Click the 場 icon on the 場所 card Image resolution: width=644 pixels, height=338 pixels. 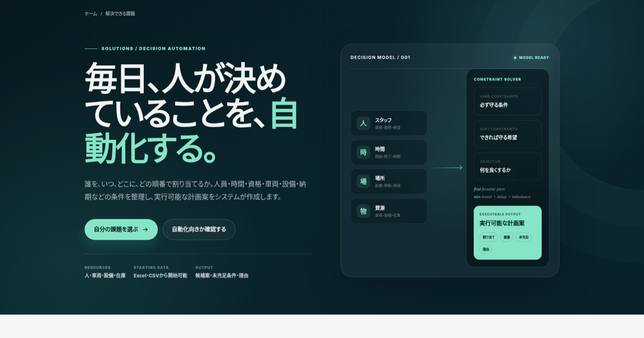click(363, 181)
